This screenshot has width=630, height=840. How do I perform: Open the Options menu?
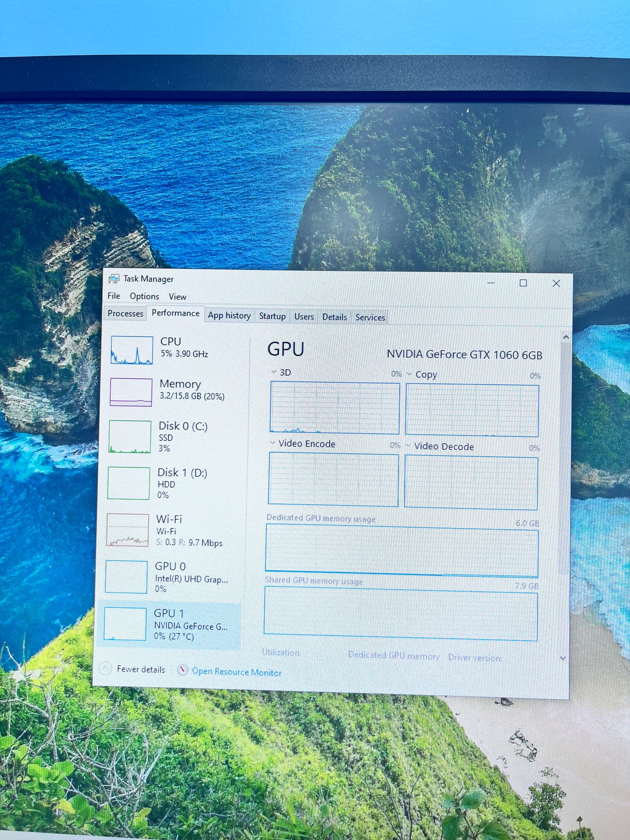click(144, 296)
